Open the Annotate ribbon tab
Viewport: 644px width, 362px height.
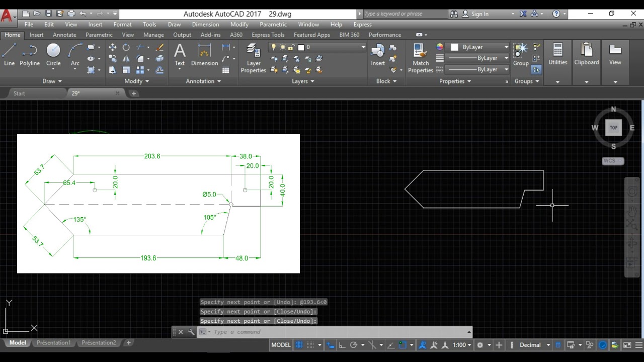[x=64, y=35]
